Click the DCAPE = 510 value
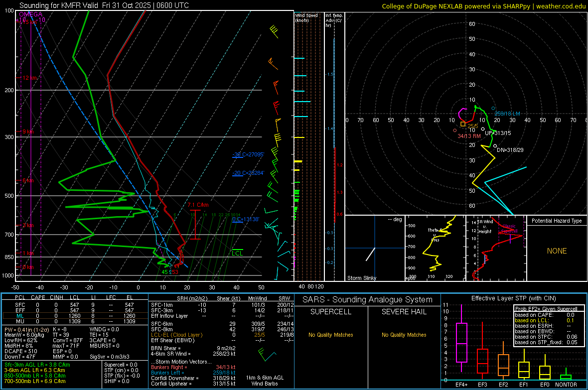Screen dimensions: 588x390 pyautogui.click(x=21, y=351)
